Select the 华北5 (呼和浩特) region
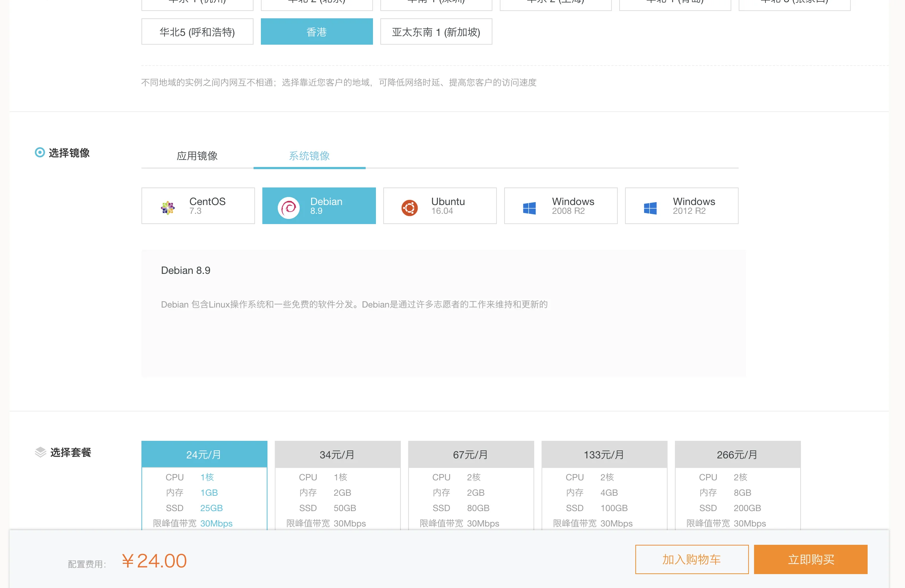The image size is (905, 588). point(197,31)
